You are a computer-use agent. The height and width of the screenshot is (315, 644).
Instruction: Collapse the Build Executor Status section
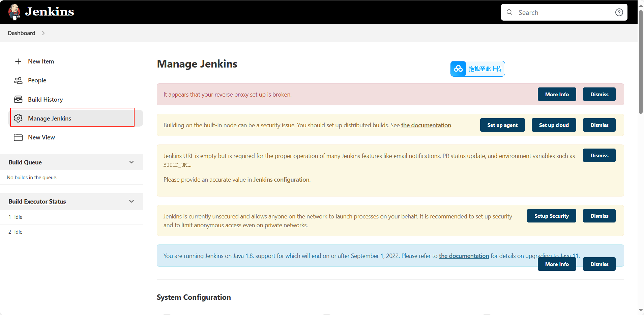tap(131, 201)
